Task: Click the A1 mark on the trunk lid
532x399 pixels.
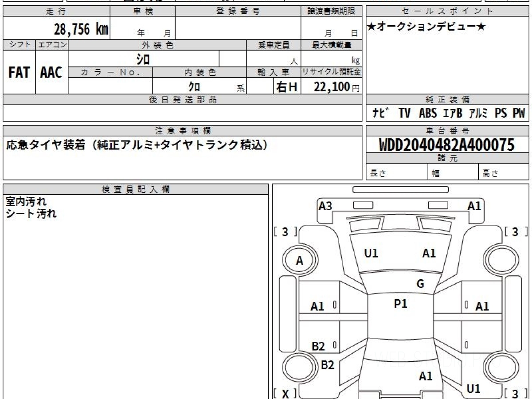Action: pyautogui.click(x=426, y=376)
